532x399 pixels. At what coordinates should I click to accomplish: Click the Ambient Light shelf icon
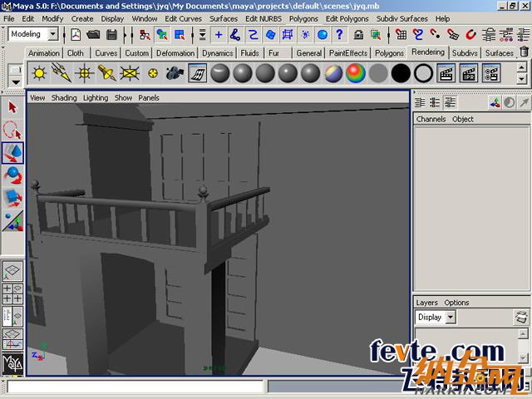(x=38, y=73)
